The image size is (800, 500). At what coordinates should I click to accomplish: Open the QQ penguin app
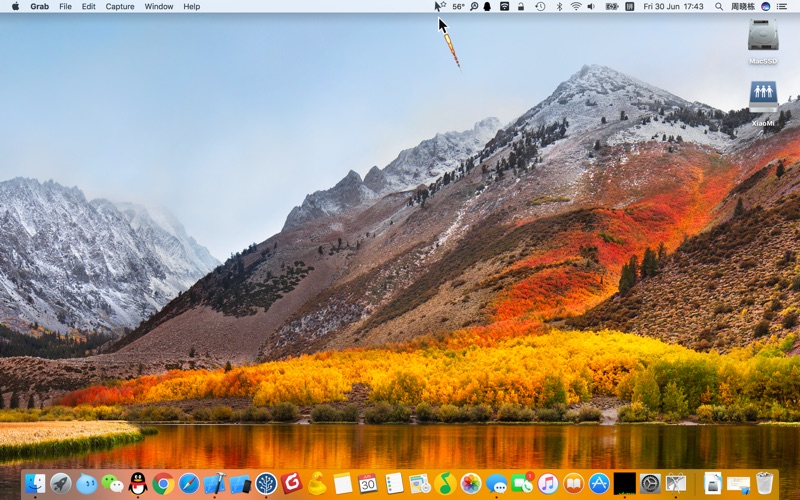coord(138,484)
